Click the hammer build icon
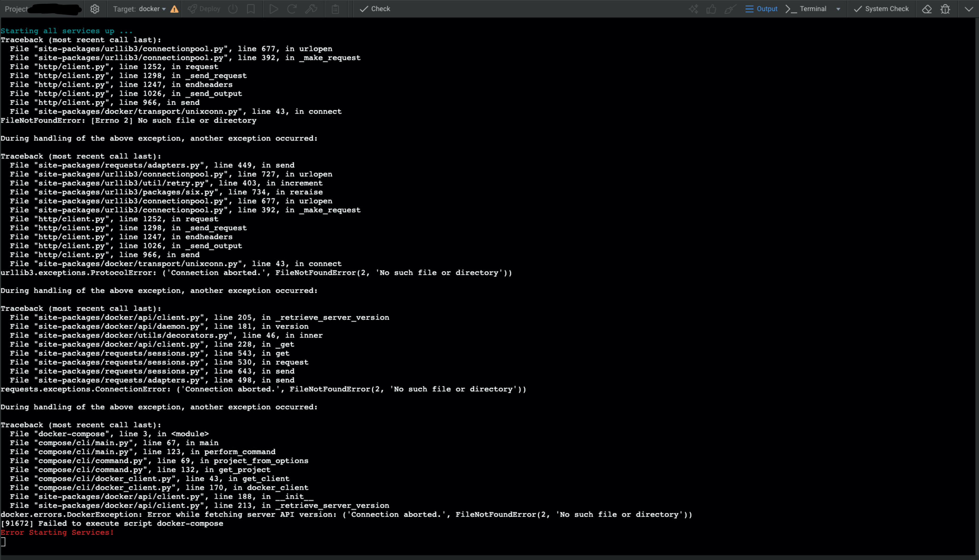Viewport: 979px width, 560px height. click(311, 9)
